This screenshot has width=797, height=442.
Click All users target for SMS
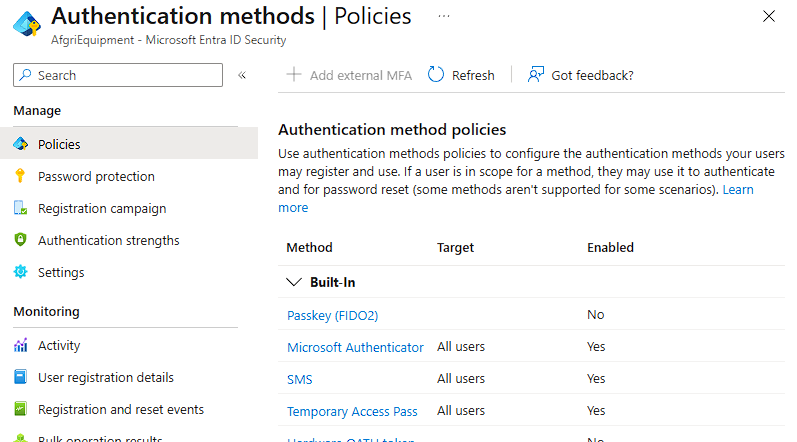pos(461,378)
